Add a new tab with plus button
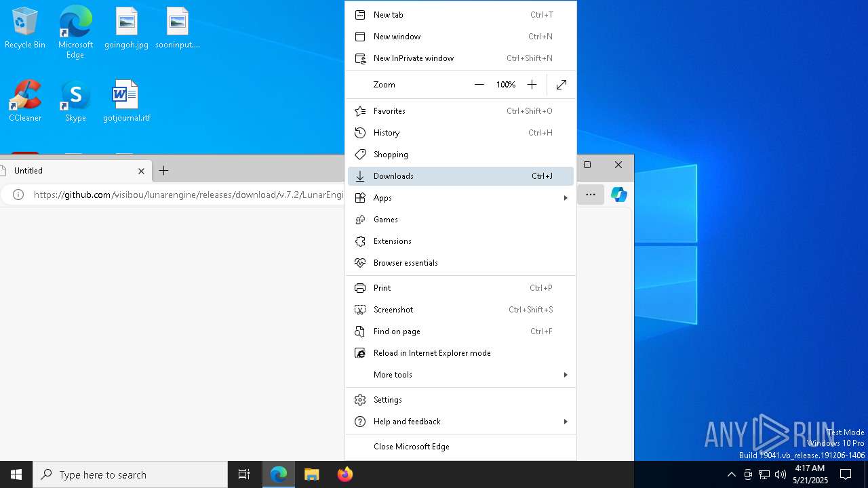 163,171
